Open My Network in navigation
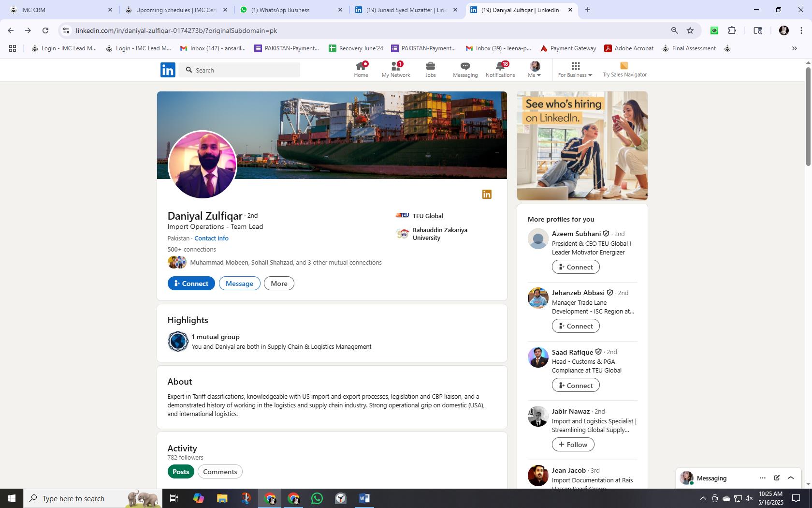This screenshot has width=812, height=508. pos(396,70)
